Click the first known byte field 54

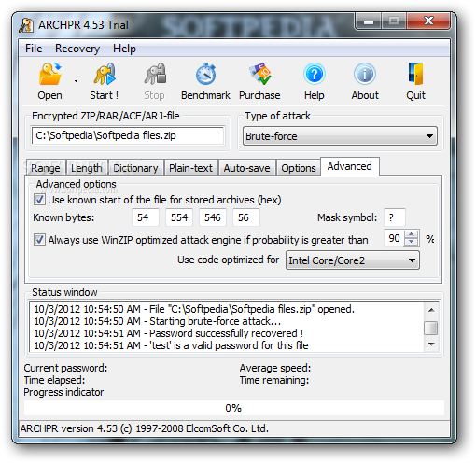146,217
